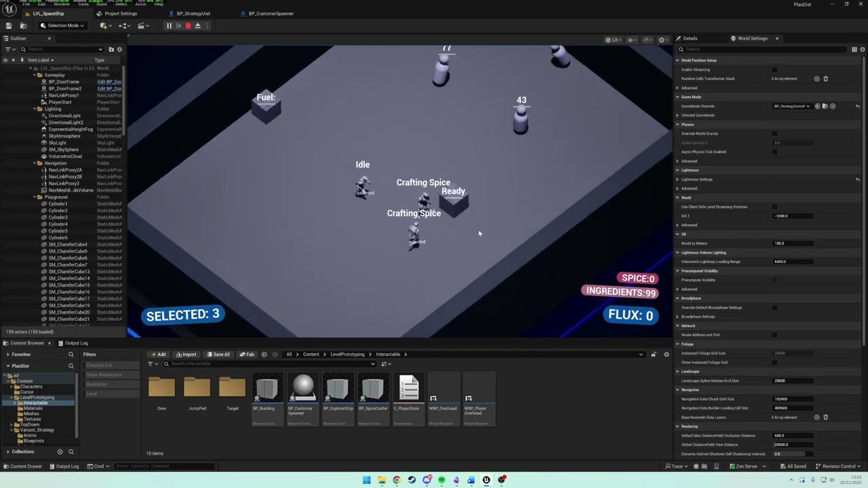Toggle Show Instanced Foliage Grid checkbox
This screenshot has height=488, width=868.
774,363
